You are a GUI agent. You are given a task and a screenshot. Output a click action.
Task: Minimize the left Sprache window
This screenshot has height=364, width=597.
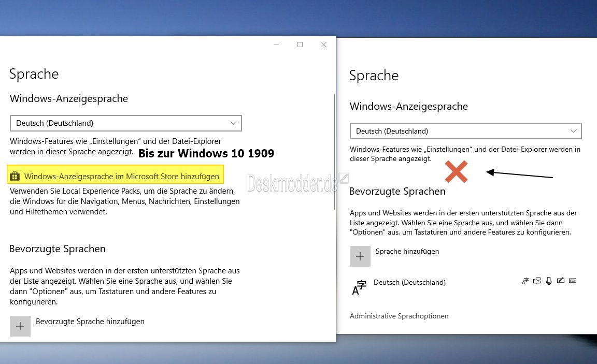276,45
